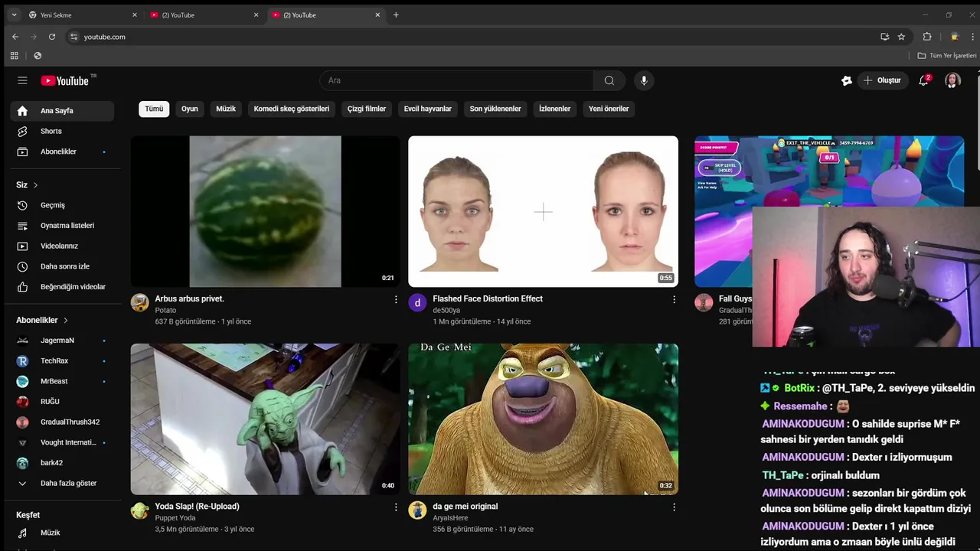Click the Oluştur create button

coord(883,80)
